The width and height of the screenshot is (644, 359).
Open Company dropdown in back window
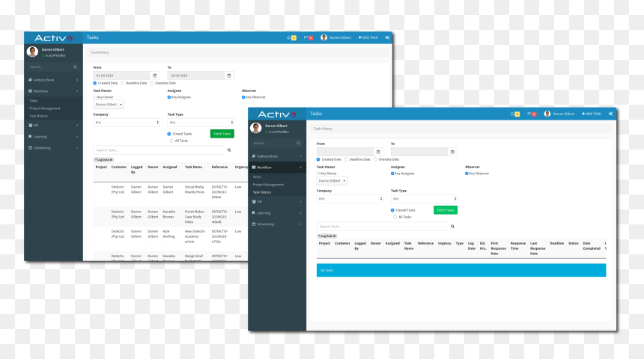(x=127, y=122)
